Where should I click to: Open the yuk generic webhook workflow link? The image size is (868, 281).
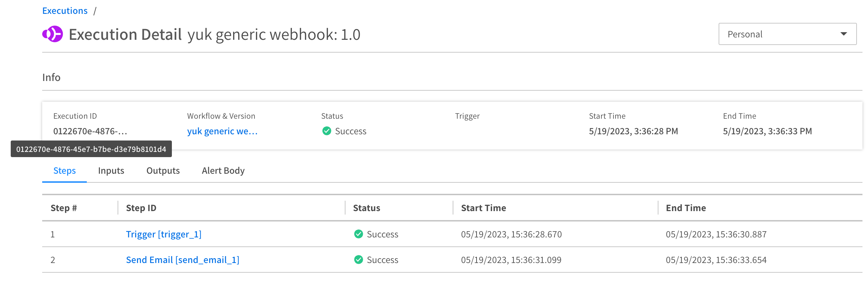pyautogui.click(x=222, y=131)
